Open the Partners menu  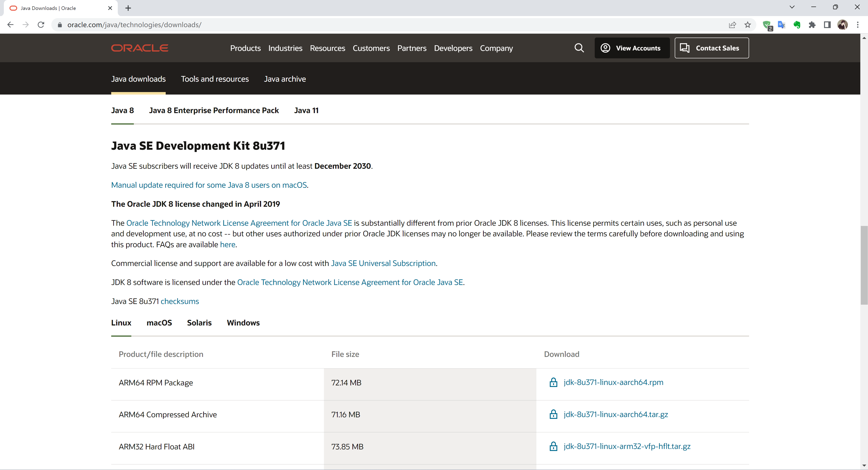pos(412,48)
